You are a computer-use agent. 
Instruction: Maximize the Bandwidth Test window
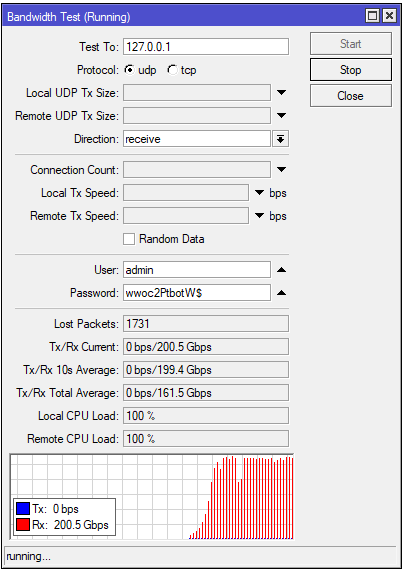click(x=373, y=16)
